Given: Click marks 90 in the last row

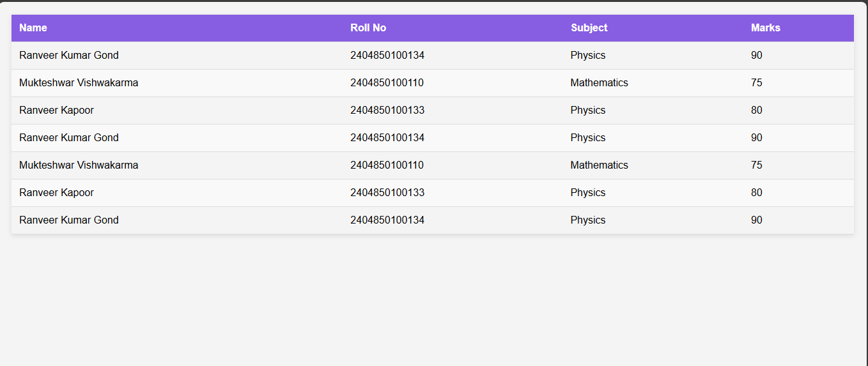Looking at the screenshot, I should pos(756,220).
